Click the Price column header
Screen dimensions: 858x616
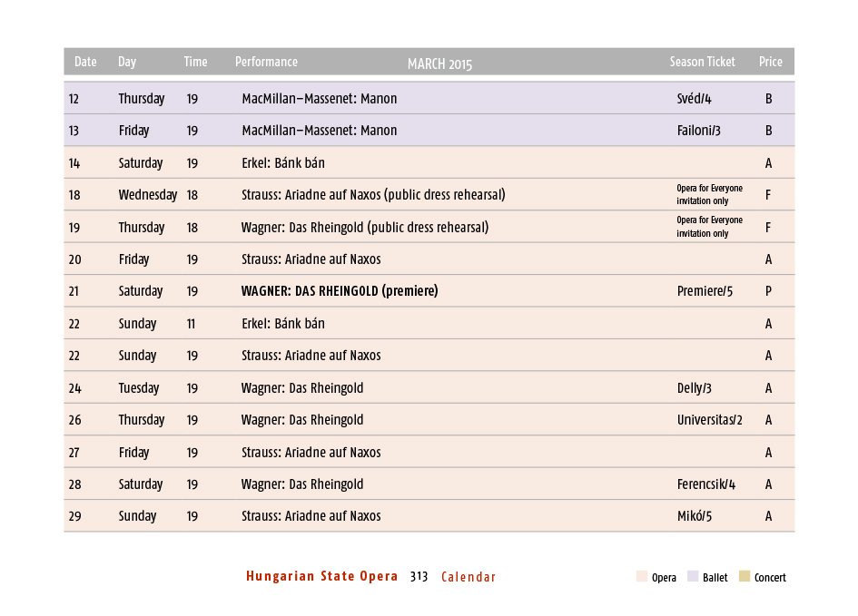[770, 62]
